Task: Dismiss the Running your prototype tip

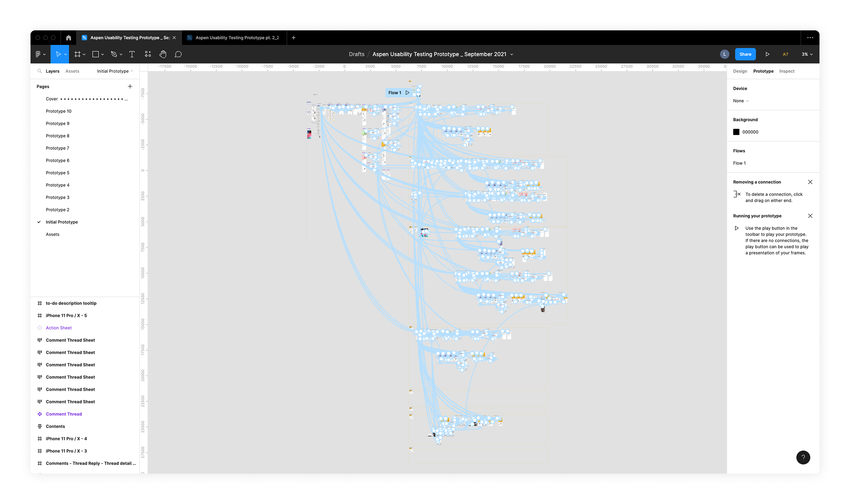Action: point(810,216)
